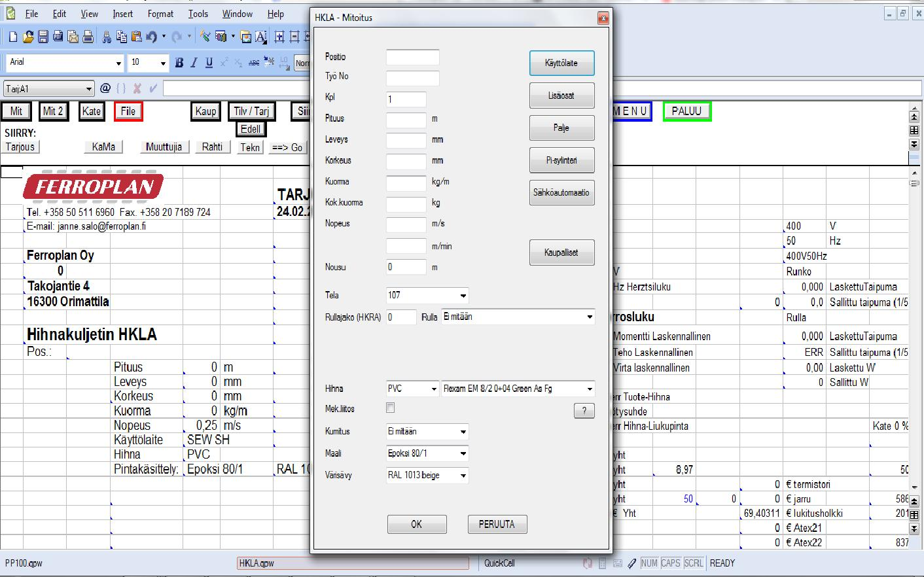Click the red File button in spreadsheet
This screenshot has height=577, width=924.
pos(128,111)
